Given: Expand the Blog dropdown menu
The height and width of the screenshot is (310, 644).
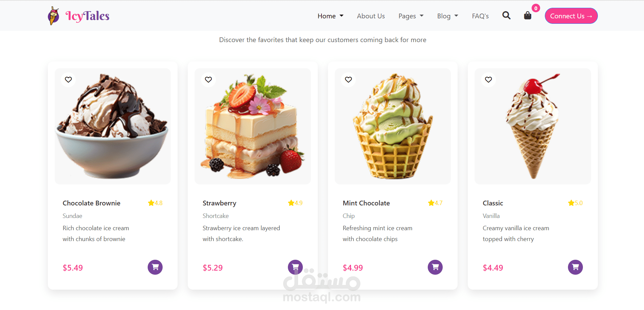Looking at the screenshot, I should click(447, 16).
